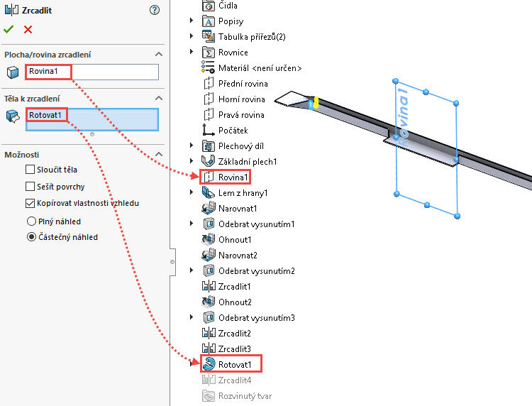Select Odebrat vysunutím2 feature icon
The width and height of the screenshot is (532, 406).
[x=209, y=271]
